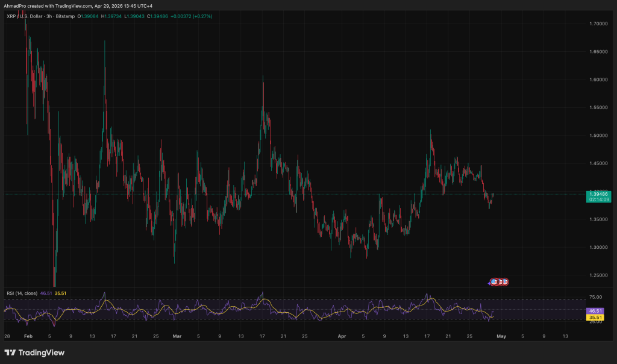Click the bar countdown timer 02:14:09
Screen dimensions: 617x364
point(598,199)
